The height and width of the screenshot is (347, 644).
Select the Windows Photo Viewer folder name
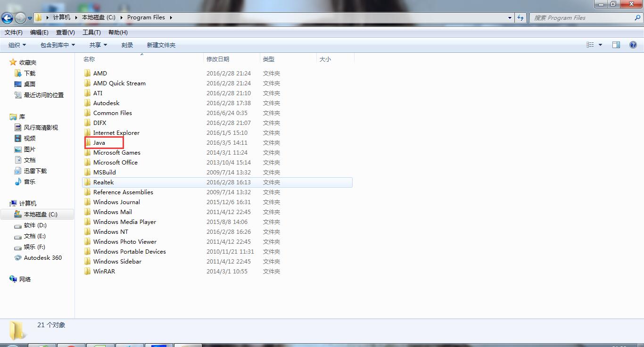tap(125, 241)
